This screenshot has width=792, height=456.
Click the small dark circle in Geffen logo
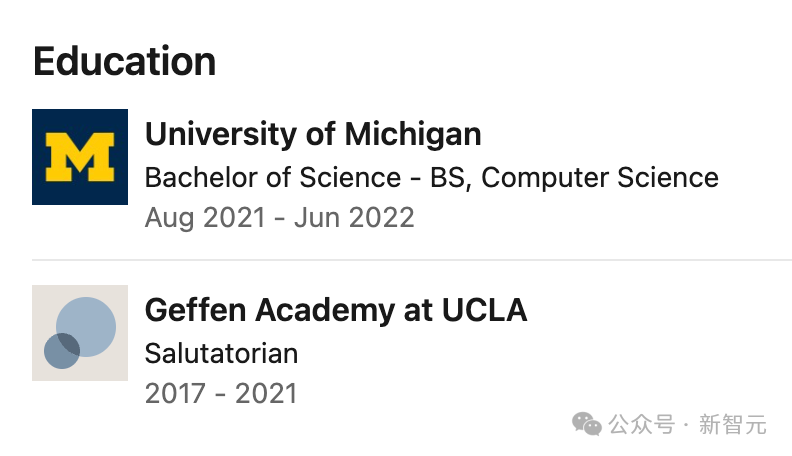click(61, 351)
